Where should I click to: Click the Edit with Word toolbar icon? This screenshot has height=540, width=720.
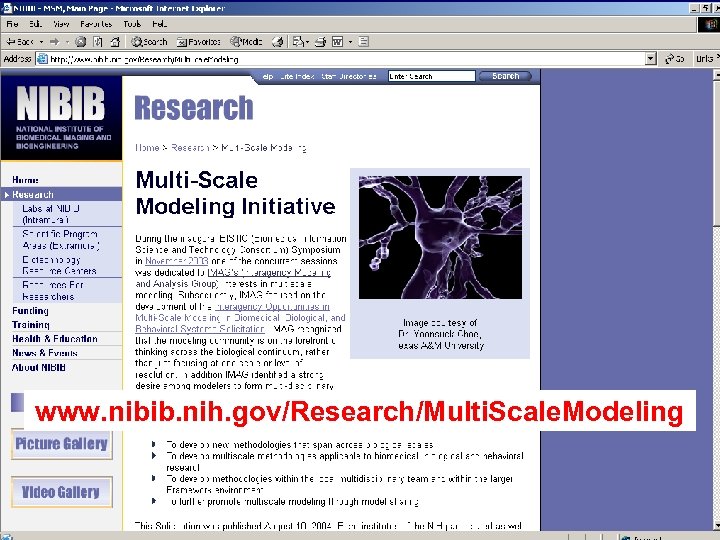click(338, 42)
